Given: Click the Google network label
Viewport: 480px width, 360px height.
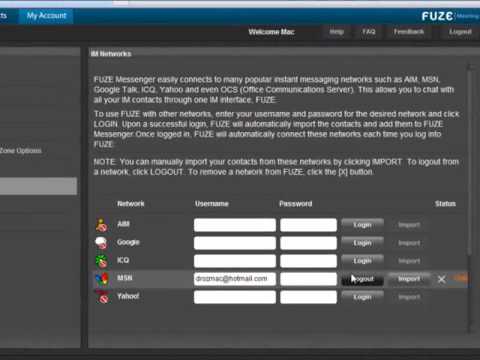Looking at the screenshot, I should tap(128, 242).
